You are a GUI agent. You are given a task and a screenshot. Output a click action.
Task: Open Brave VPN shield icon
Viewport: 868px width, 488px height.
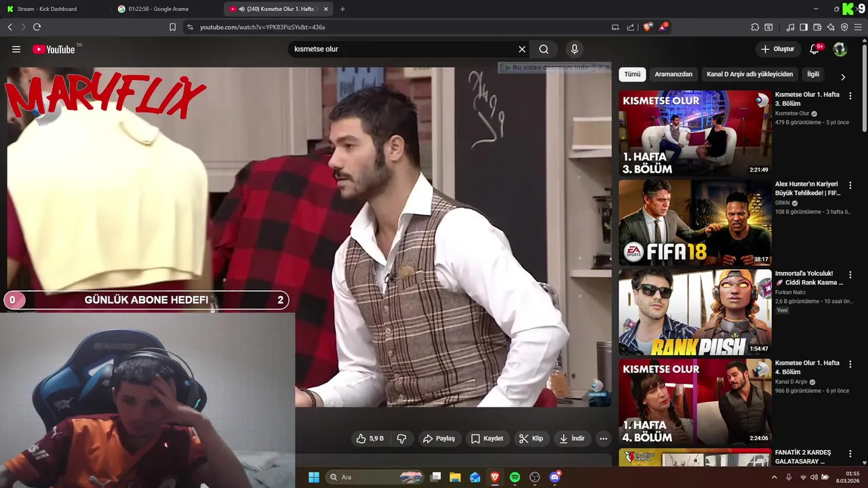coord(844,27)
